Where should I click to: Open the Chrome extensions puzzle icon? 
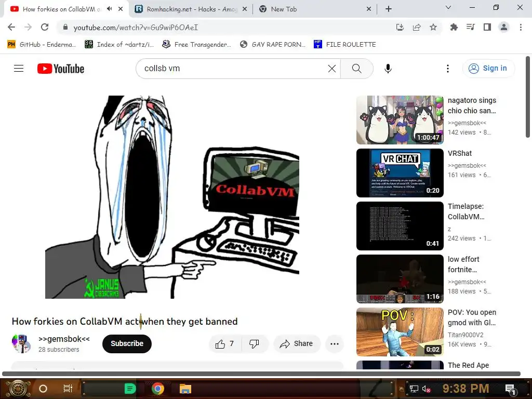click(454, 27)
